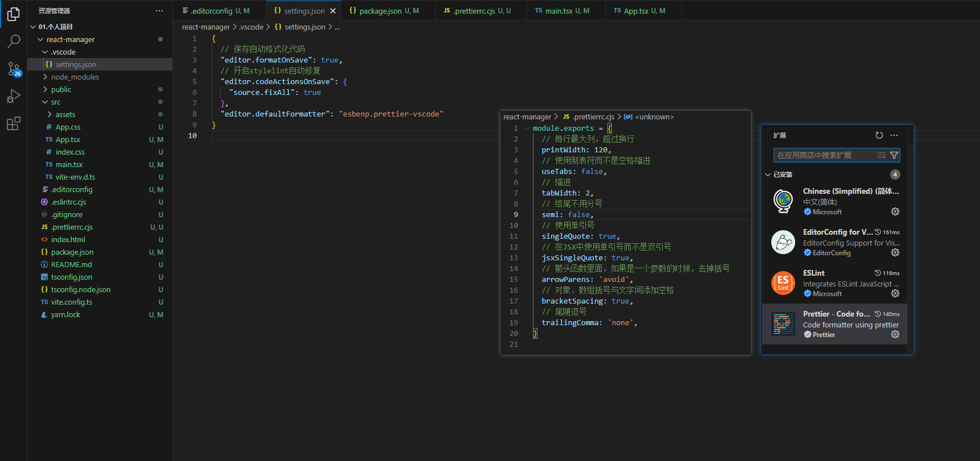Click the installed extensions count badge 4
Screen dimensions: 980x461
pos(895,175)
